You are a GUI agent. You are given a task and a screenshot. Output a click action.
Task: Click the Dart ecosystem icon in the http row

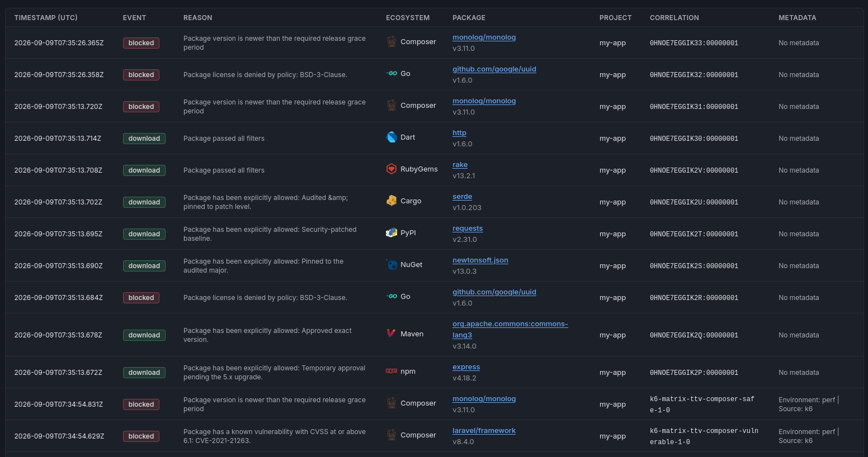(x=391, y=137)
